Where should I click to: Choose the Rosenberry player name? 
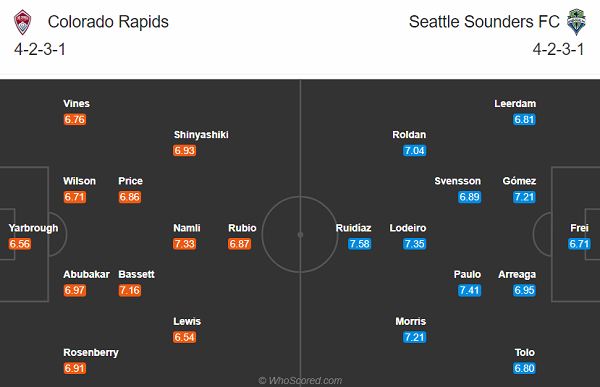[x=91, y=353]
